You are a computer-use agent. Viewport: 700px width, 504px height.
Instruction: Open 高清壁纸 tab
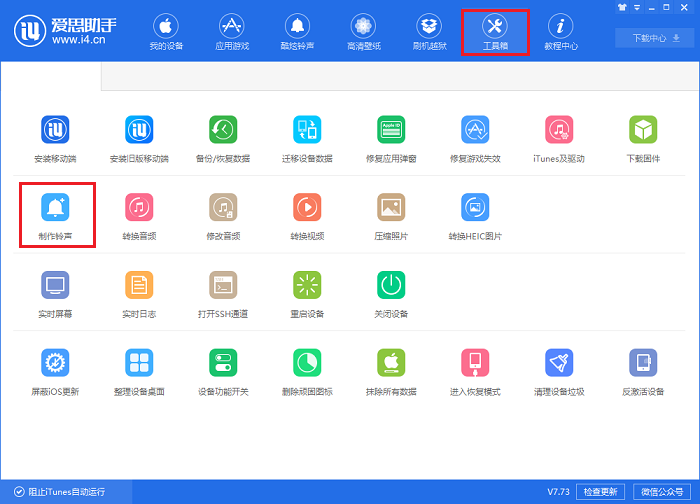coord(363,32)
